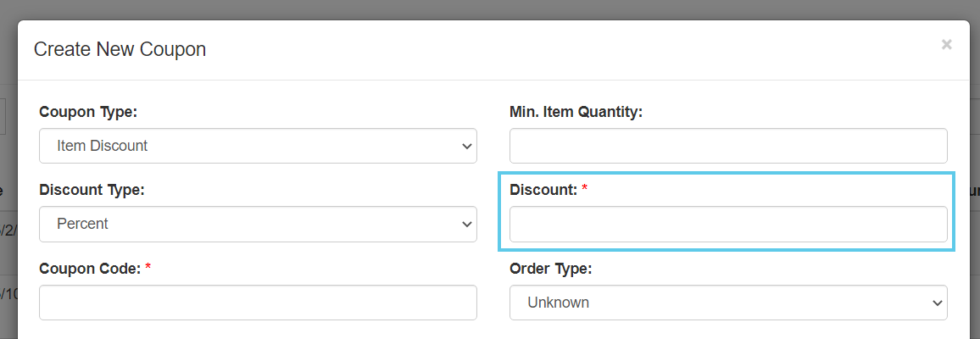The height and width of the screenshot is (339, 980).
Task: Click into the Discount input field
Action: pos(728,224)
